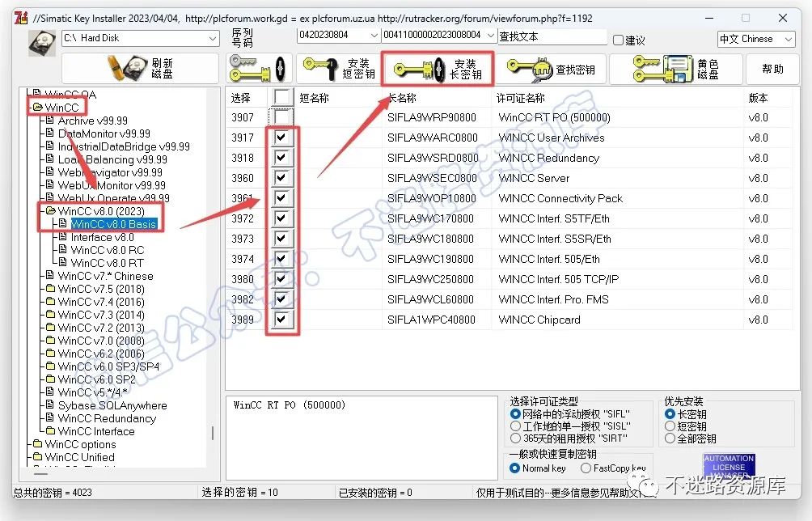Collapse the WinCC v8.0 (2023) folder
The height and width of the screenshot is (521, 812).
click(50, 211)
